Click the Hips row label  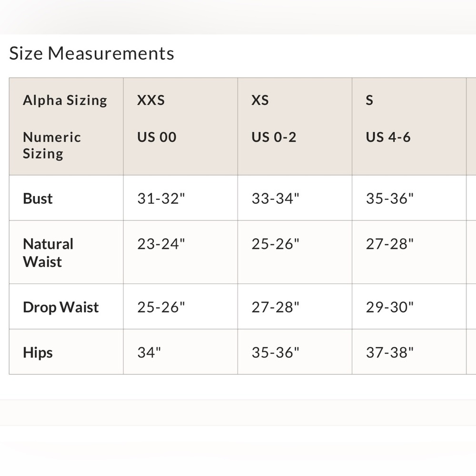pos(38,352)
